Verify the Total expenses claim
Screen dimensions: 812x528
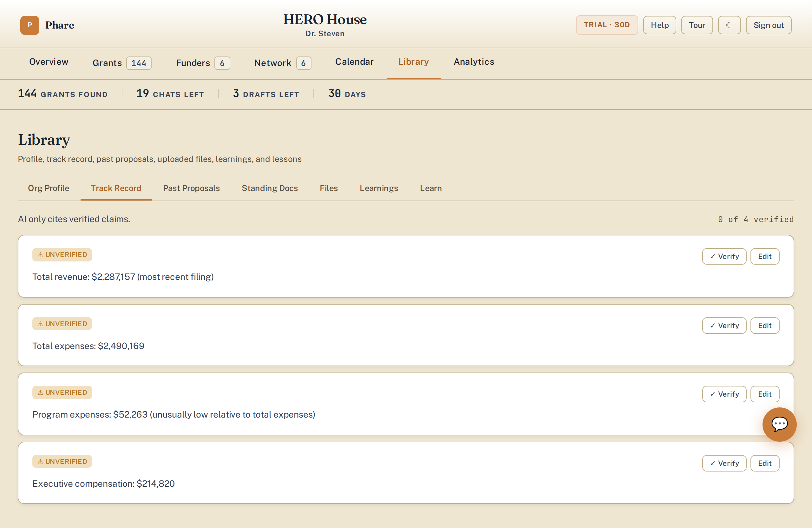724,326
